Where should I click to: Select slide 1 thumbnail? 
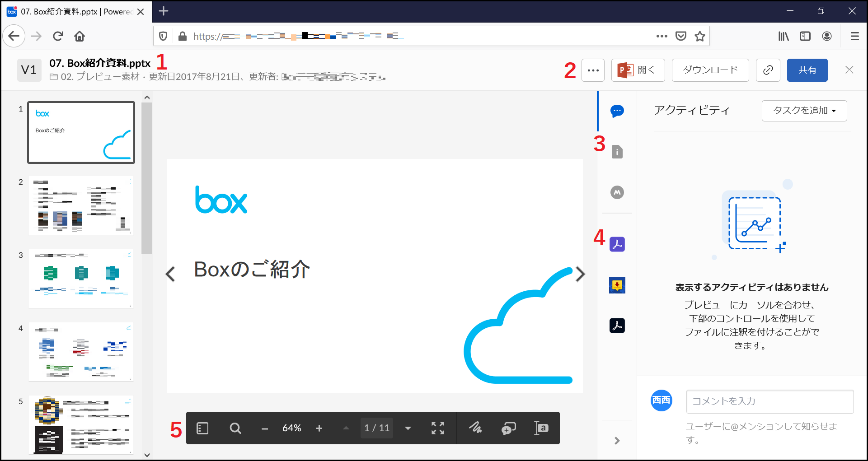pyautogui.click(x=81, y=132)
